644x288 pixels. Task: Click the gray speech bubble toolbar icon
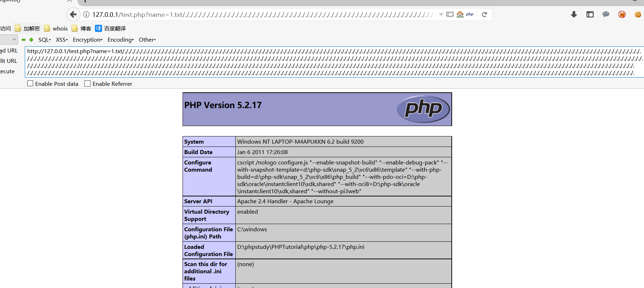click(x=606, y=14)
